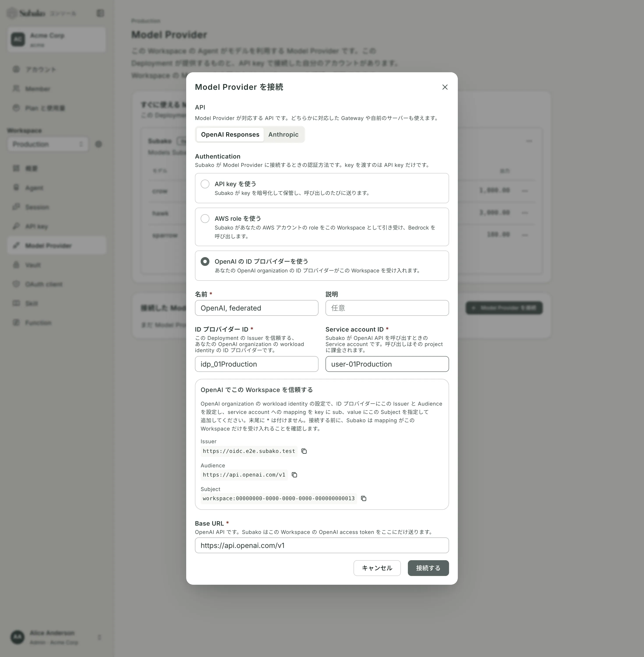The image size is (644, 657).
Task: Focus the optional description field
Action: [387, 308]
